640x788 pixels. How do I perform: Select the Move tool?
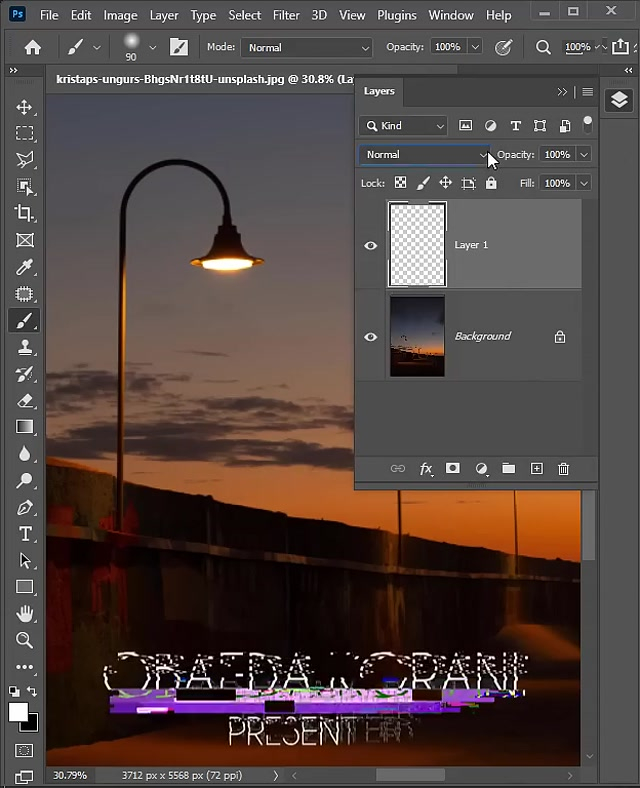click(x=25, y=107)
